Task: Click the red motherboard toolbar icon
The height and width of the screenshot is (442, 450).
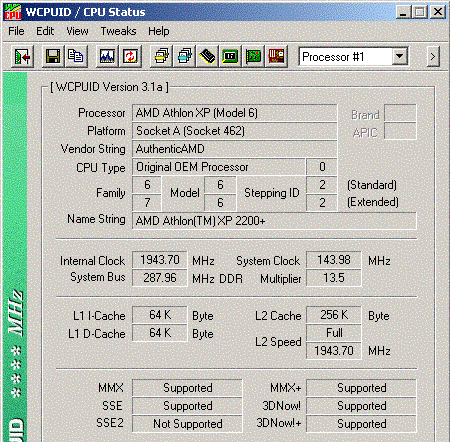Action: (x=276, y=57)
